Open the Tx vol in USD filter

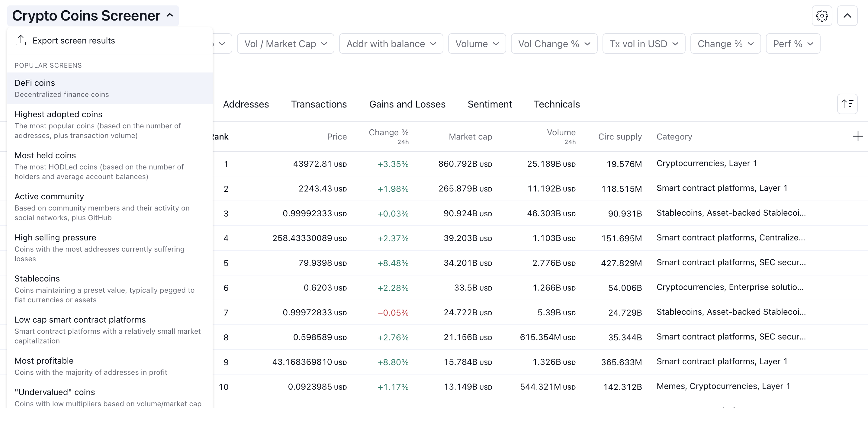[x=644, y=44]
